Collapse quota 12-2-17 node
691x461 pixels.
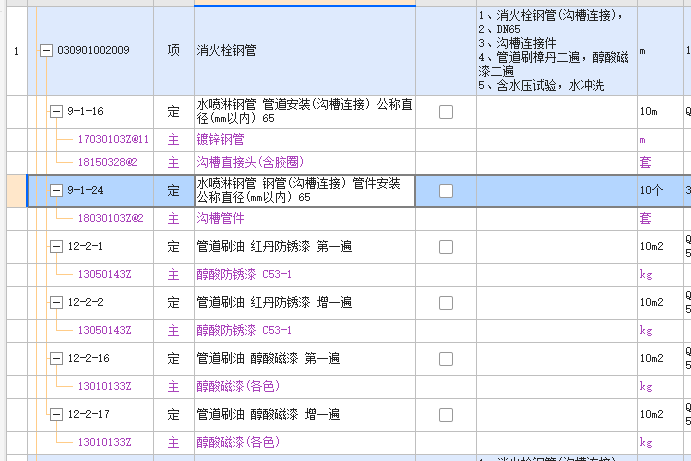[x=56, y=414]
